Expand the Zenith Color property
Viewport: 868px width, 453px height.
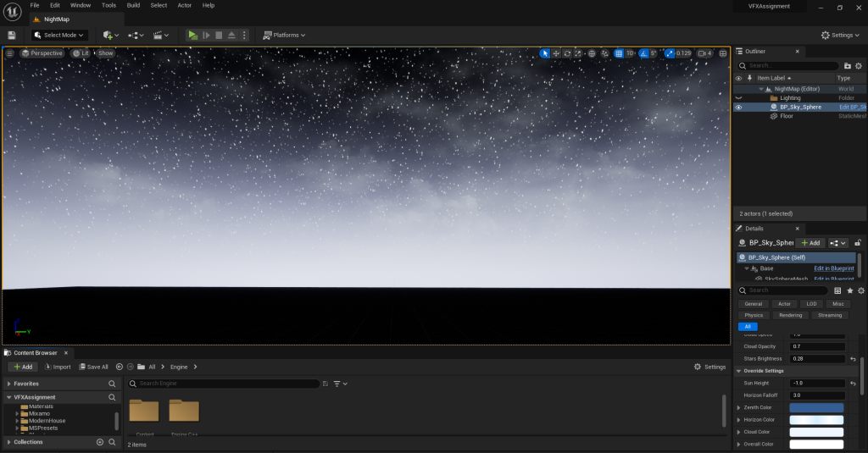(x=738, y=407)
